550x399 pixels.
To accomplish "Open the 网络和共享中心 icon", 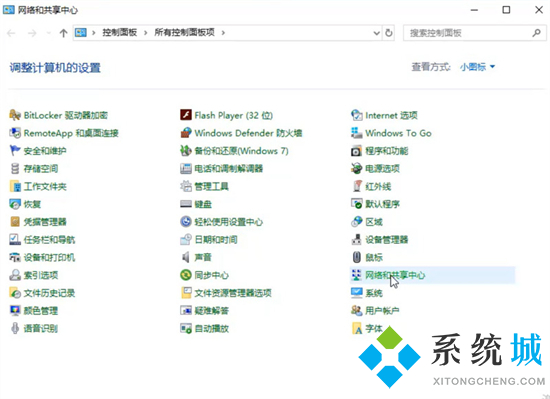I will pyautogui.click(x=356, y=275).
